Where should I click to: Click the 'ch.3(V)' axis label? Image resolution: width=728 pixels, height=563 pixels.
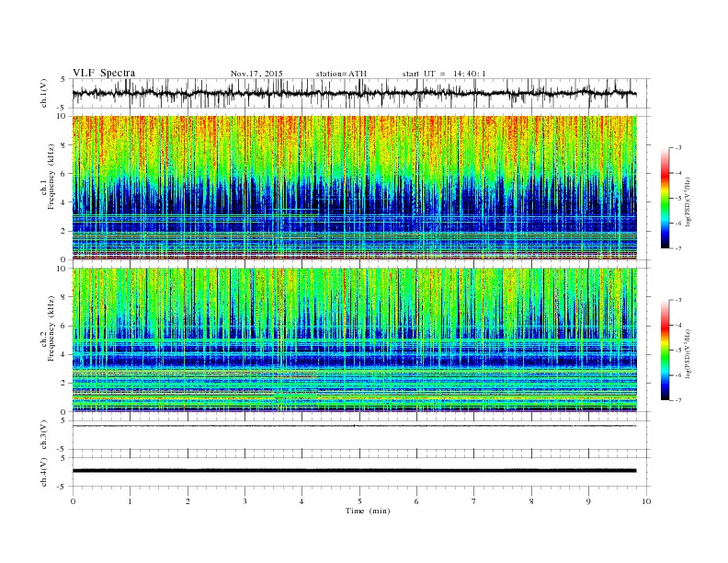coord(44,435)
